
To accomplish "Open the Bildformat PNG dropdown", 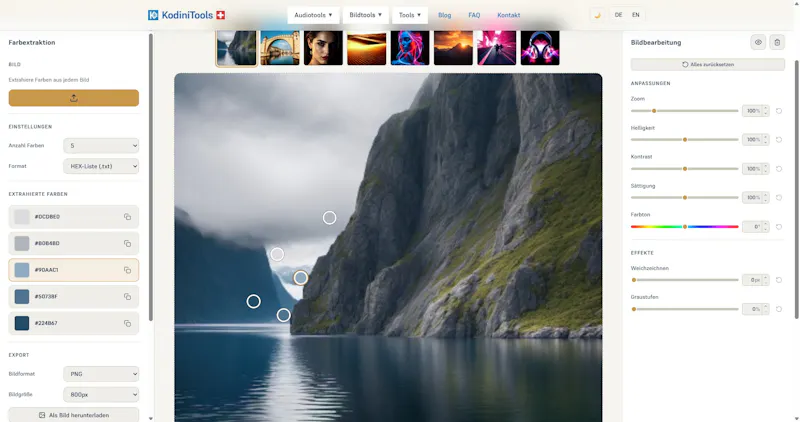I will coord(101,374).
